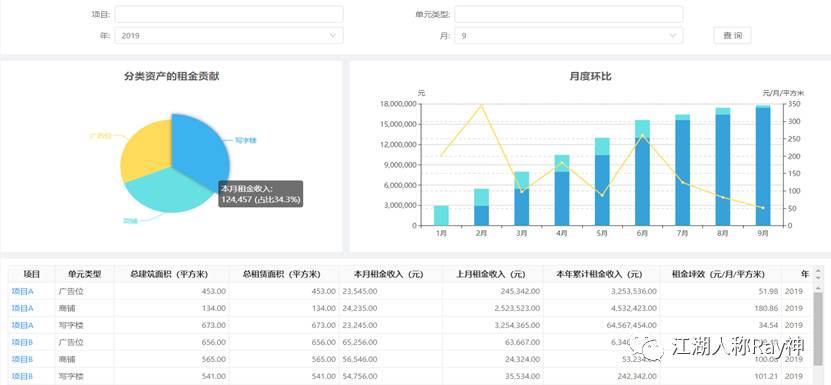The height and width of the screenshot is (385, 831).
Task: Open 项目A link in the 24,235.00 row
Action: tap(22, 308)
